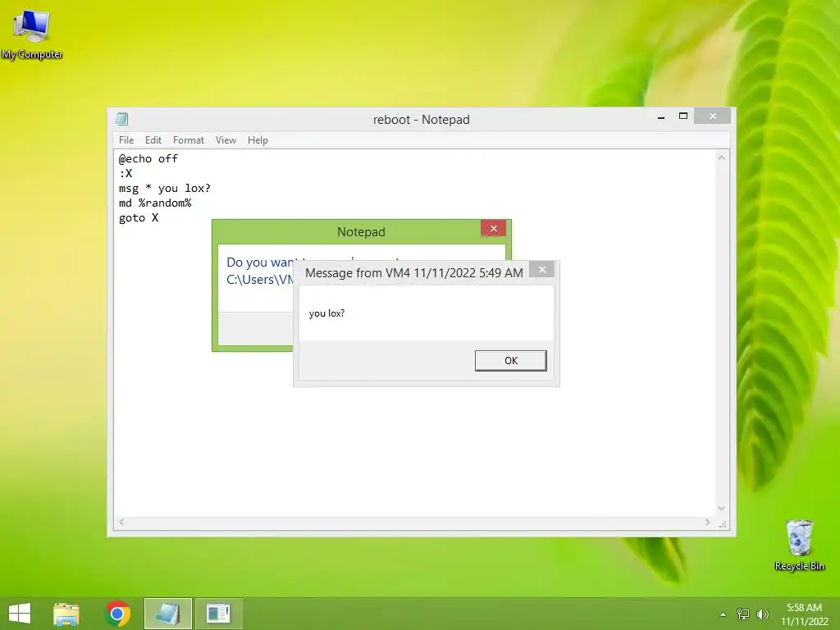This screenshot has height=630, width=840.
Task: Click the 'goto X' line
Action: (139, 218)
